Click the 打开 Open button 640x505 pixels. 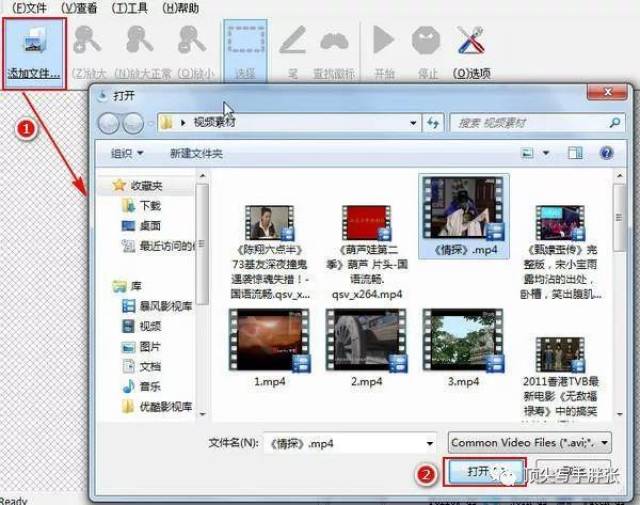click(484, 471)
